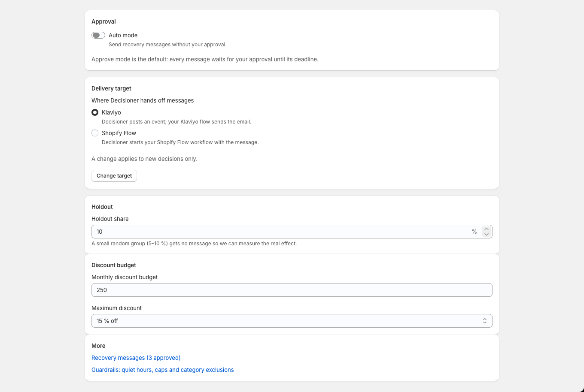Click the "Maximum discount" label

click(x=117, y=308)
